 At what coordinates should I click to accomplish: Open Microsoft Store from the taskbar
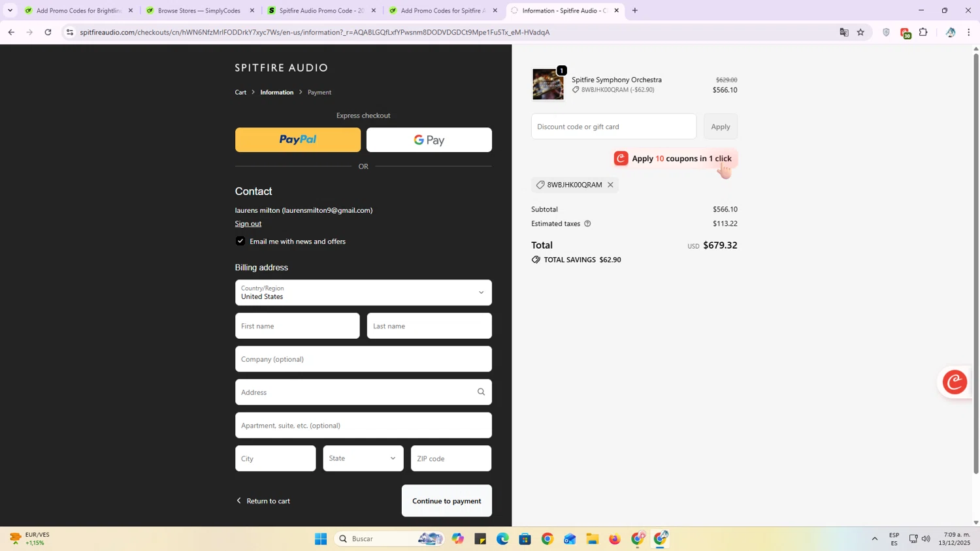point(525,539)
